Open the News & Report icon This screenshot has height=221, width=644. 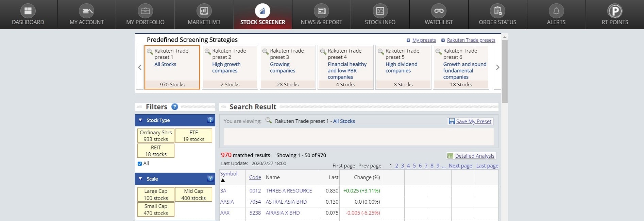[x=321, y=11]
